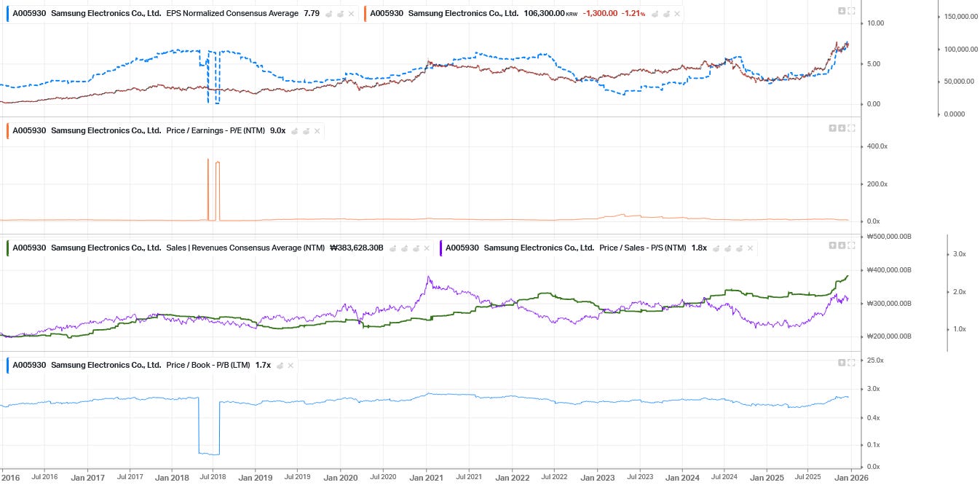This screenshot has width=980, height=485.
Task: Click the P/B value 1.7x
Action: 263,365
